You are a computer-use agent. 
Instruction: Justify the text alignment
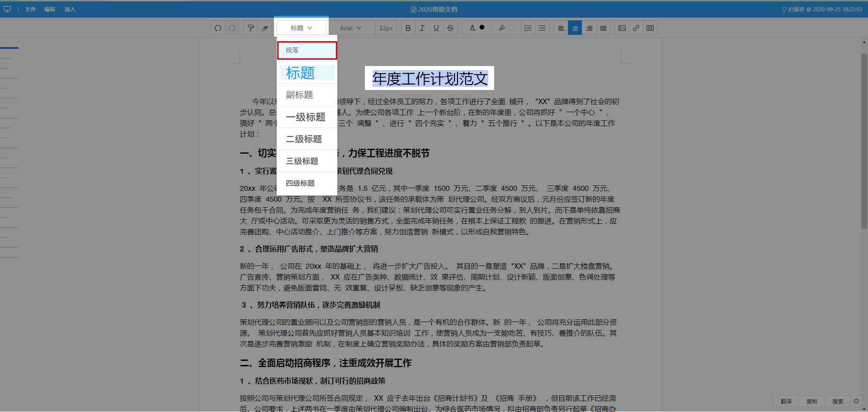coord(603,28)
